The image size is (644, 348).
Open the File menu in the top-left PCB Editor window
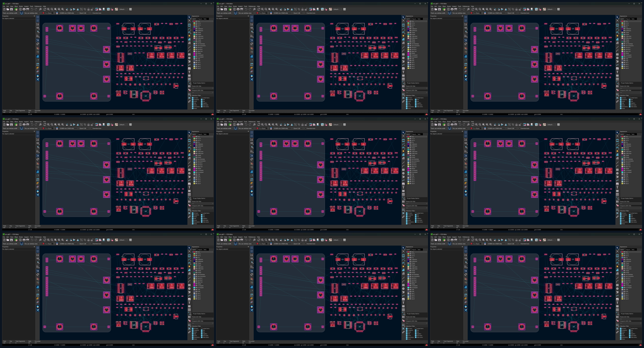[x=4, y=6]
